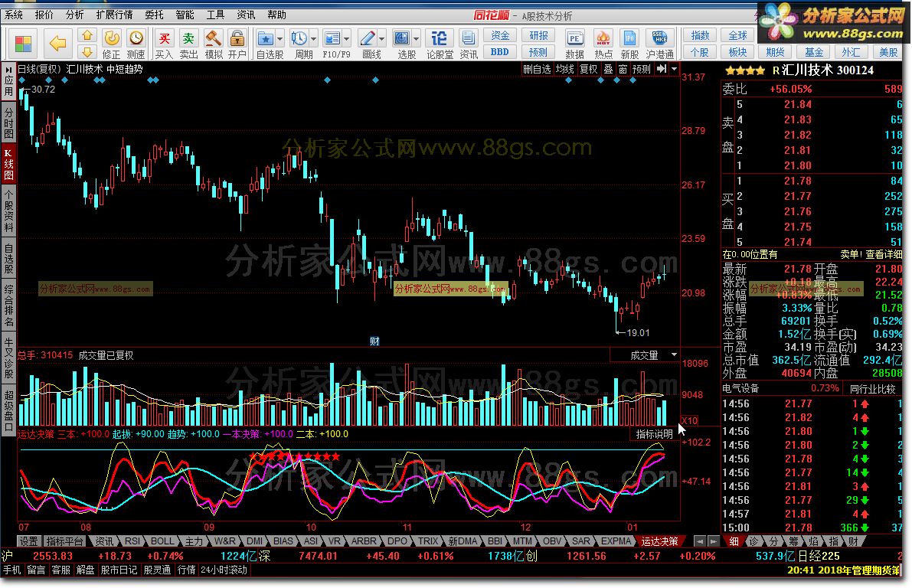This screenshot has height=588, width=912.
Task: Click the colorful home grid icon
Action: click(x=23, y=44)
